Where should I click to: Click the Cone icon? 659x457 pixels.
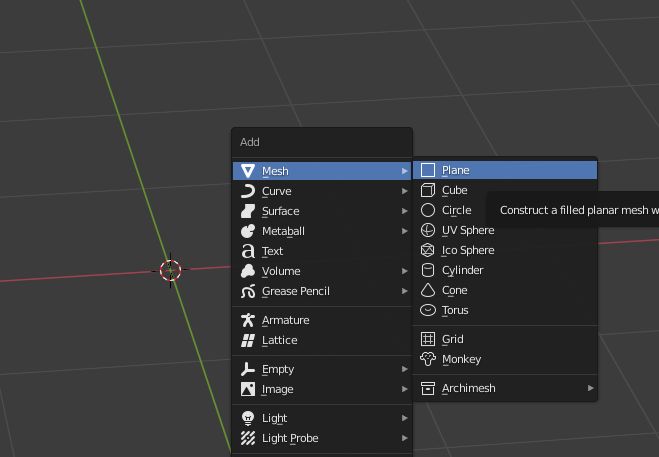point(428,290)
